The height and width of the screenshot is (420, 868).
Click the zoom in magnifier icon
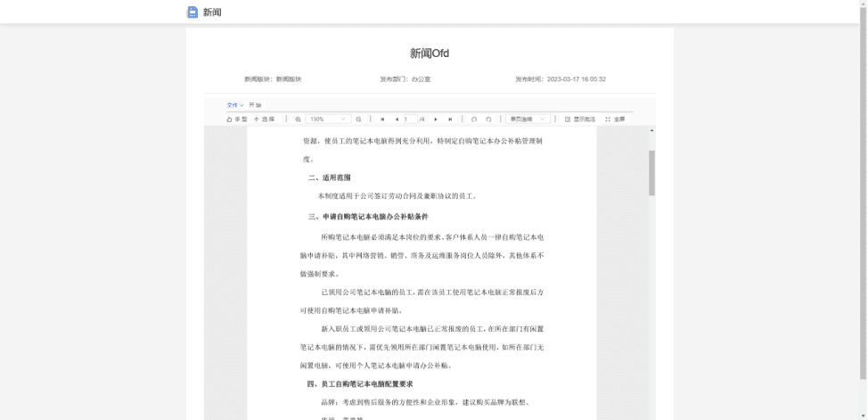click(298, 119)
